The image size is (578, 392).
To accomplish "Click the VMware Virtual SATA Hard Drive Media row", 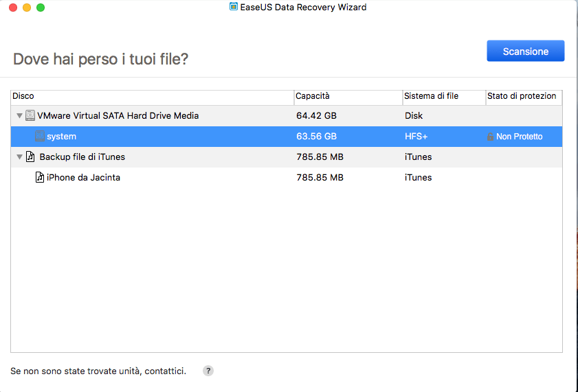I will tap(287, 115).
